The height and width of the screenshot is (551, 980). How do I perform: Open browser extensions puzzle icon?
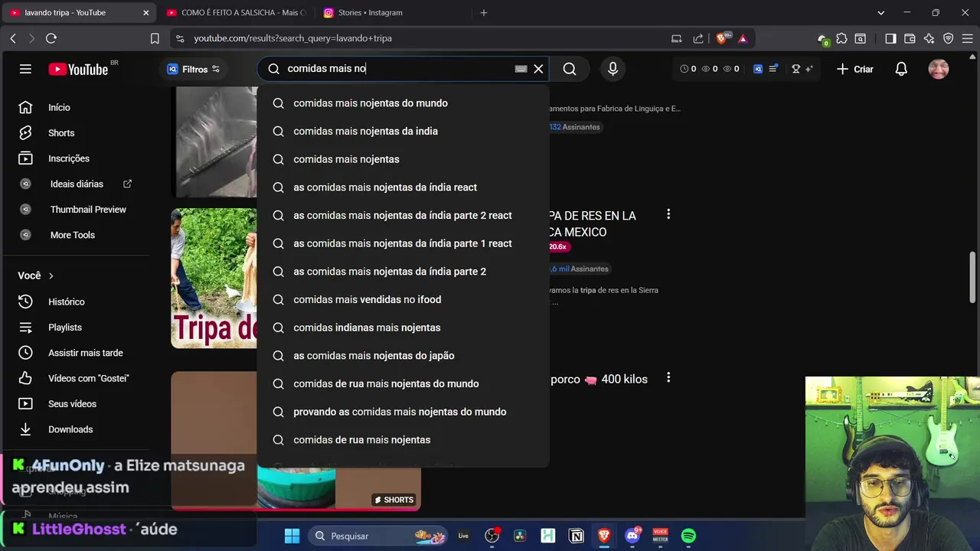tap(841, 38)
